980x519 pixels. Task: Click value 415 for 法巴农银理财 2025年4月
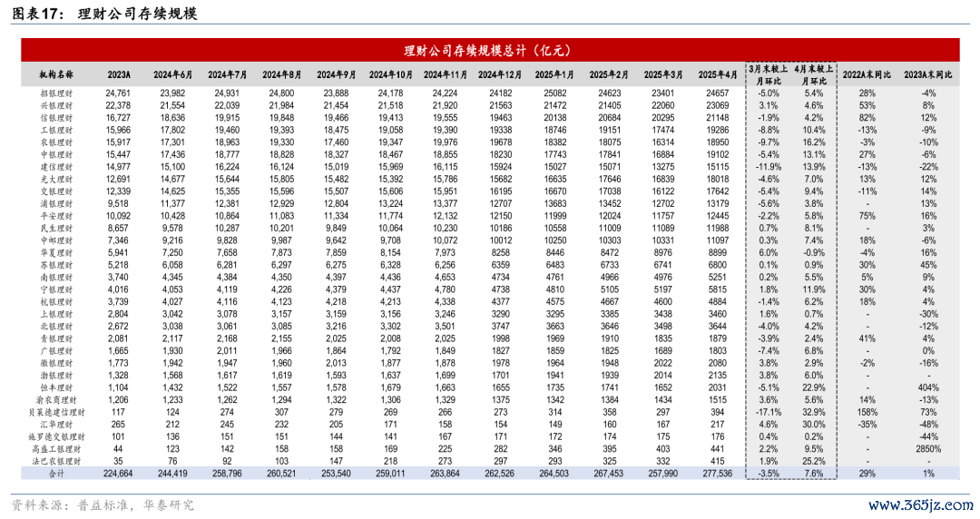tap(718, 462)
